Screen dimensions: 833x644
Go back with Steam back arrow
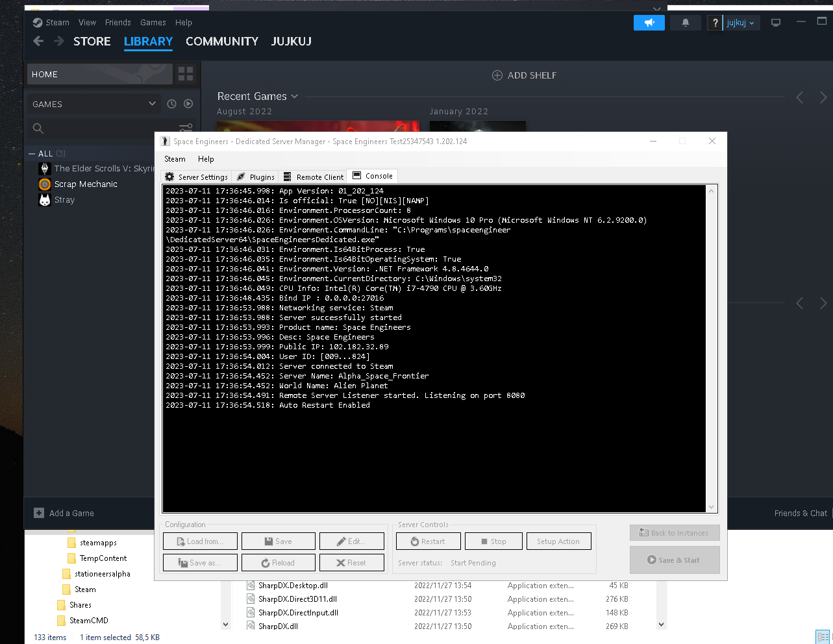tap(38, 42)
